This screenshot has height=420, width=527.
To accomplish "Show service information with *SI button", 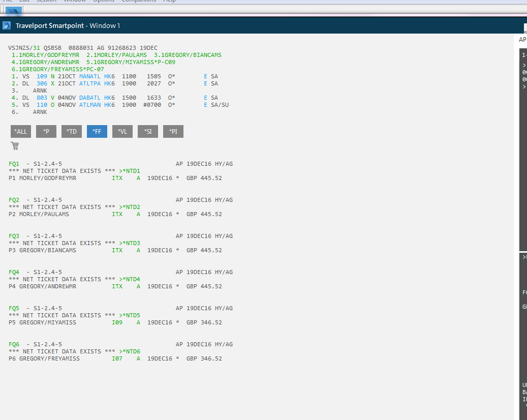I will [x=148, y=132].
